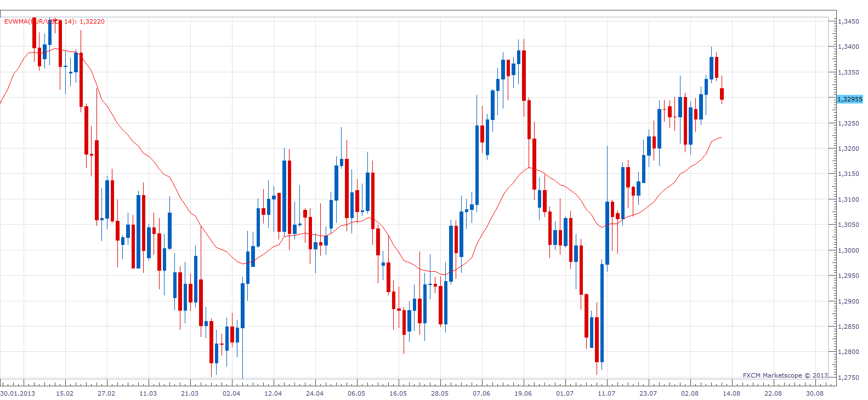
Task: Click the 1,3400 price axis label
Action: pos(849,47)
